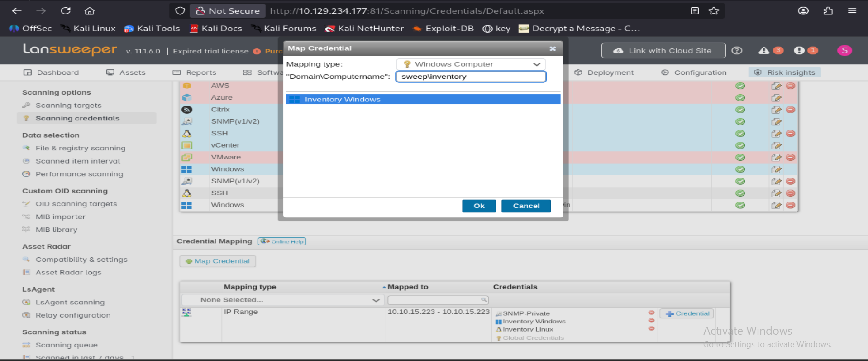Viewport: 868px width, 361px height.
Task: Open the browser home page icon
Action: point(90,11)
